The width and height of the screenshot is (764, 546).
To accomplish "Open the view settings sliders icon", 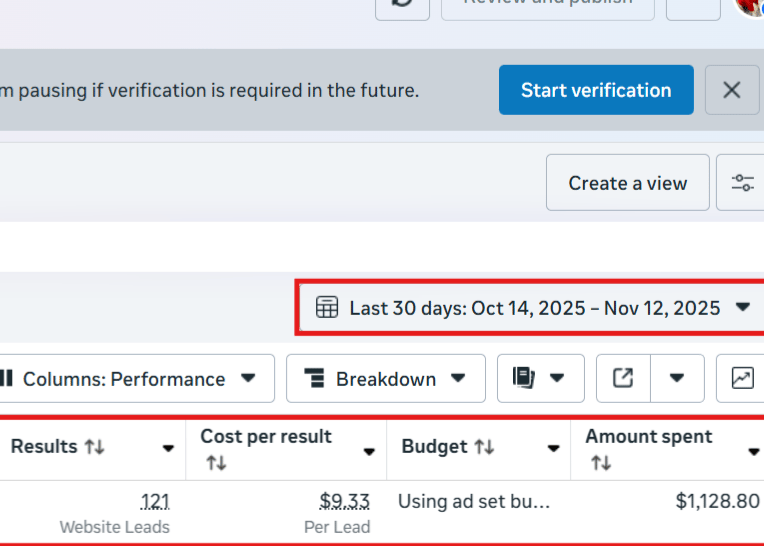I will (742, 183).
